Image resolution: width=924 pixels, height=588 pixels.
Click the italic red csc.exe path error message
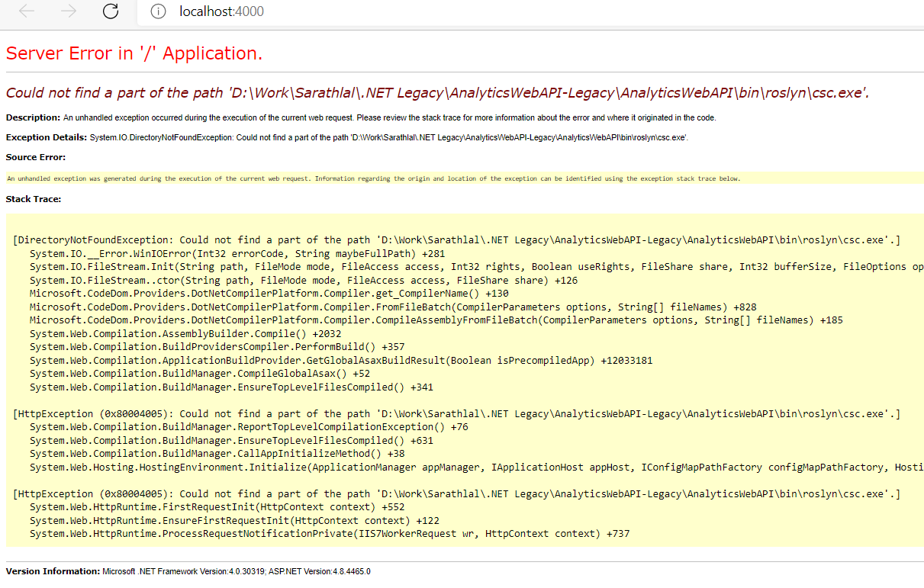(437, 93)
